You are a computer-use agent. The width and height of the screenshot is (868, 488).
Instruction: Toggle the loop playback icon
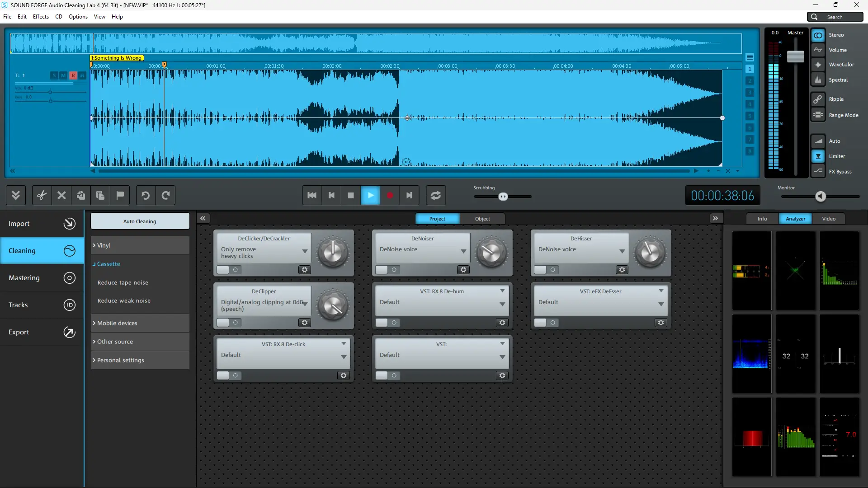(x=435, y=195)
